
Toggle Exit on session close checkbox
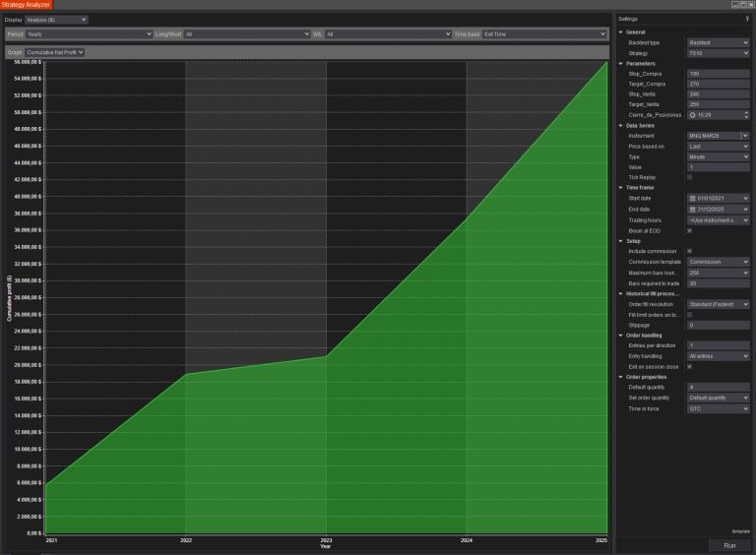click(x=690, y=367)
